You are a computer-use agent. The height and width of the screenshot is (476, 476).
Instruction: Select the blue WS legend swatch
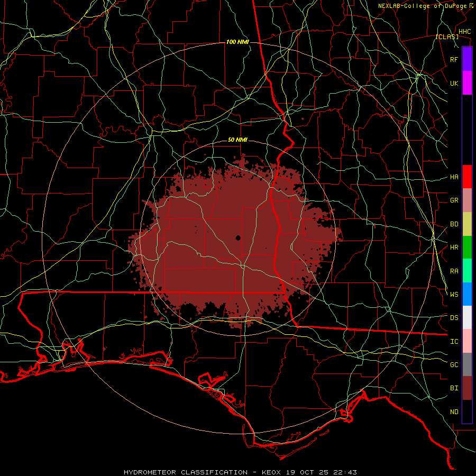point(467,294)
